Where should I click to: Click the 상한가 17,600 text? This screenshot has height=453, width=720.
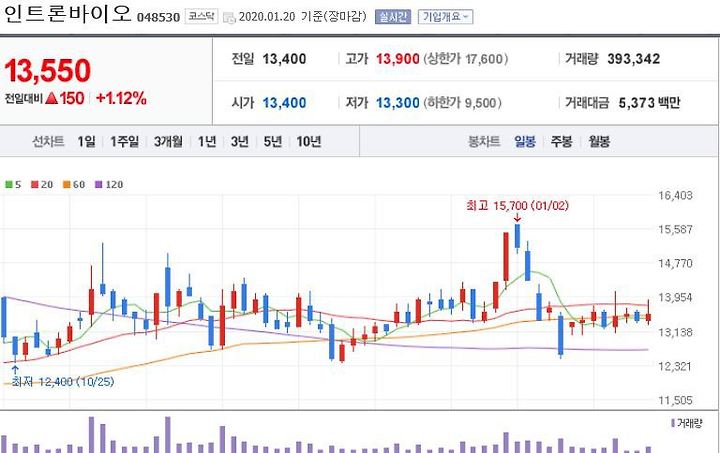[x=466, y=59]
